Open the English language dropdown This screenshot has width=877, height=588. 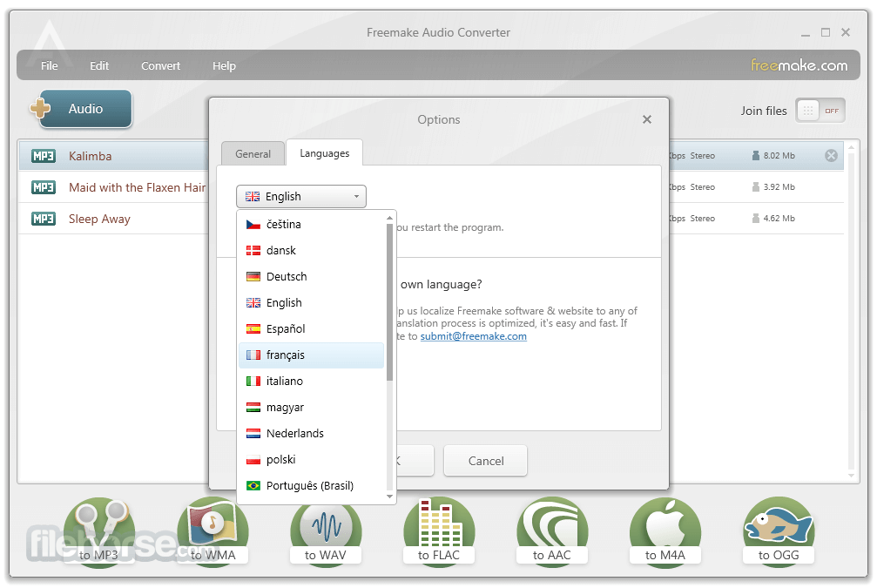click(301, 196)
